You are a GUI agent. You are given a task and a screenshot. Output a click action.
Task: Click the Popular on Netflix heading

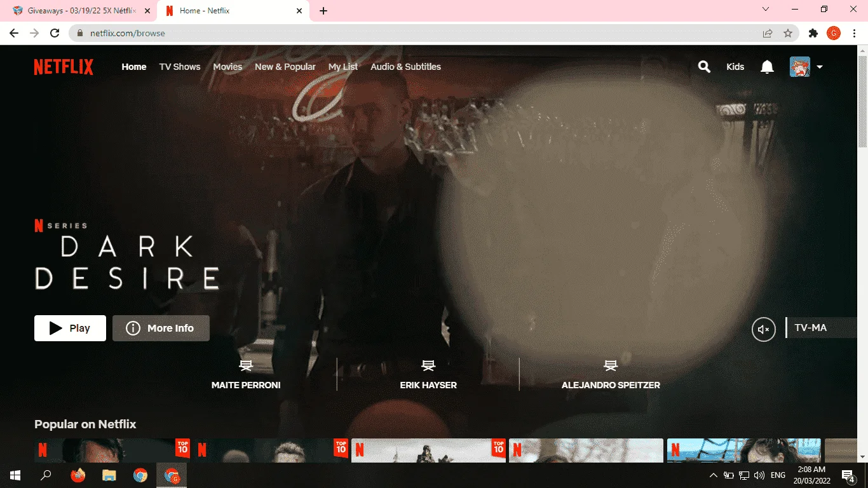(85, 424)
